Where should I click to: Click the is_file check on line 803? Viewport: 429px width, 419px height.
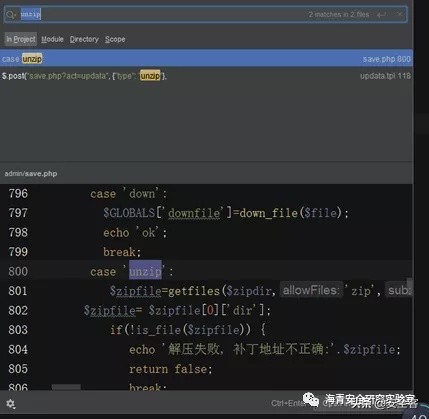click(188, 330)
